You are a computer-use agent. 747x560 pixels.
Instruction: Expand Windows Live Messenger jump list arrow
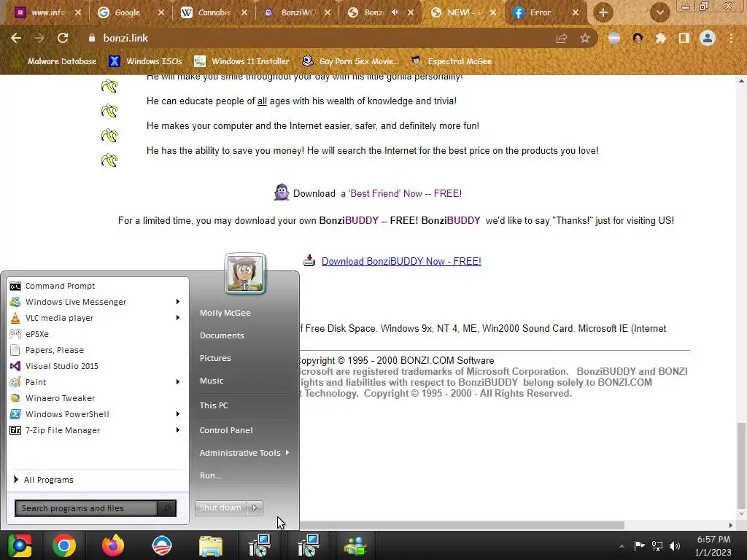pyautogui.click(x=178, y=302)
